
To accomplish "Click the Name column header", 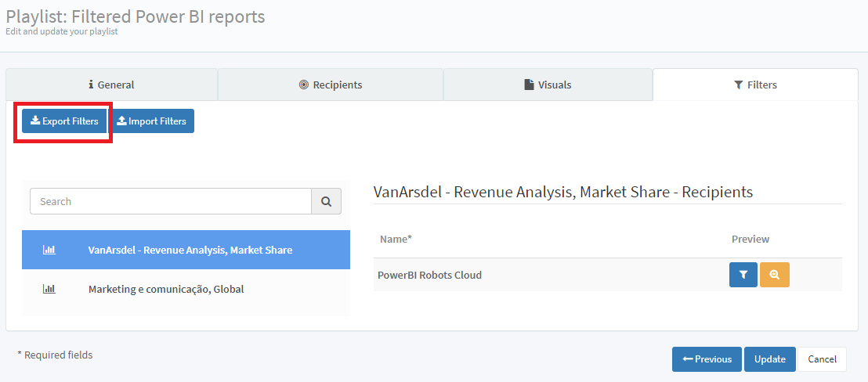I will pyautogui.click(x=396, y=239).
